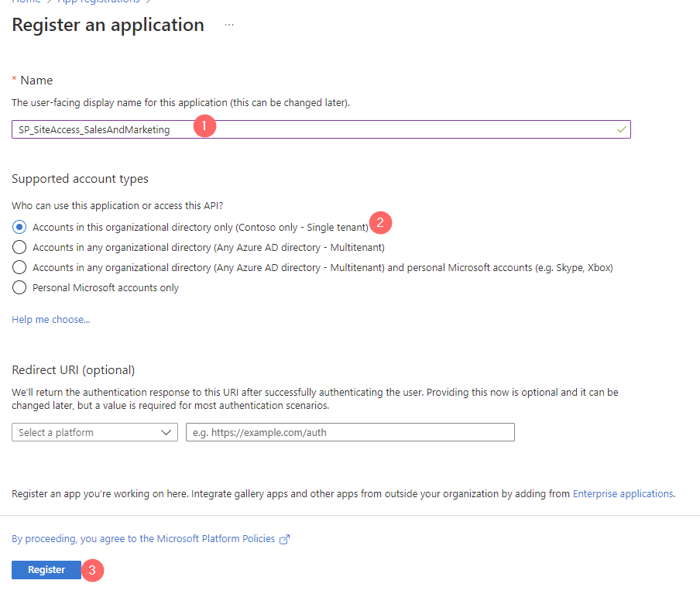Open the Select a platform dropdown
Viewport: 700px width, 594px height.
click(94, 432)
